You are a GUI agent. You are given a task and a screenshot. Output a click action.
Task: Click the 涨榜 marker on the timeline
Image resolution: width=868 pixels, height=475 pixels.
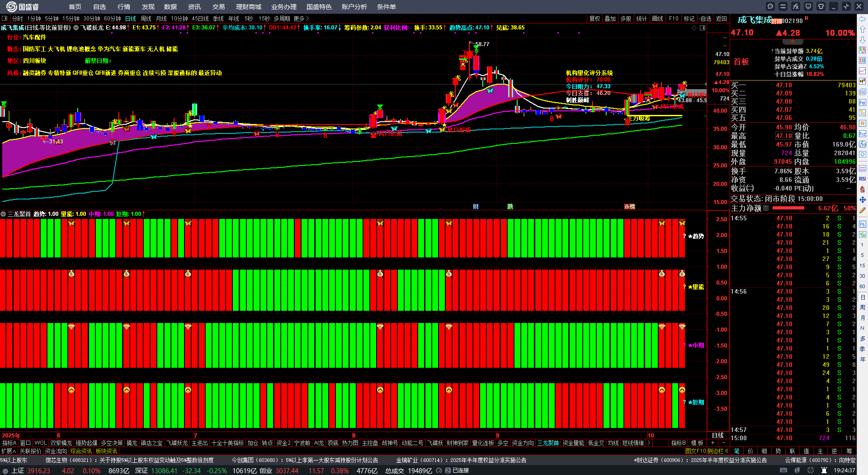(630, 207)
